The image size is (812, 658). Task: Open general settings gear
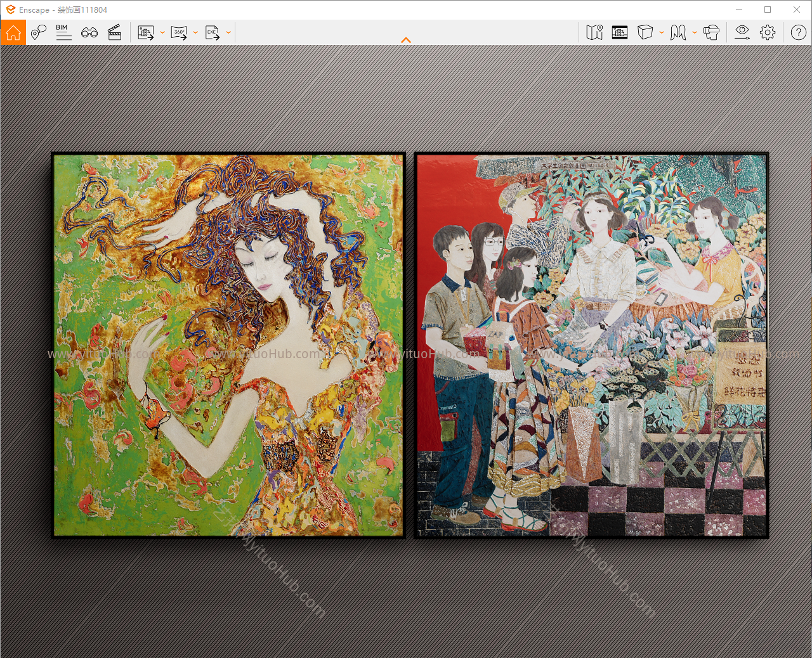pos(768,32)
